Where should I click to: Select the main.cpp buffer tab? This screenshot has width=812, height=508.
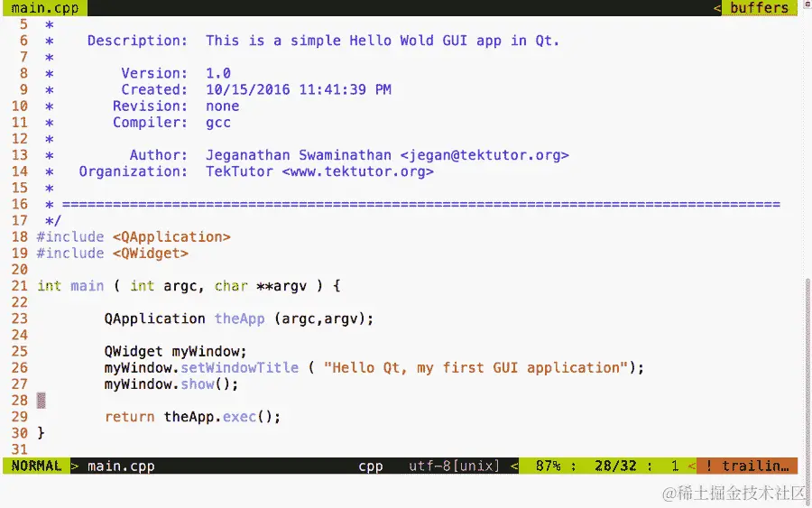pos(44,8)
